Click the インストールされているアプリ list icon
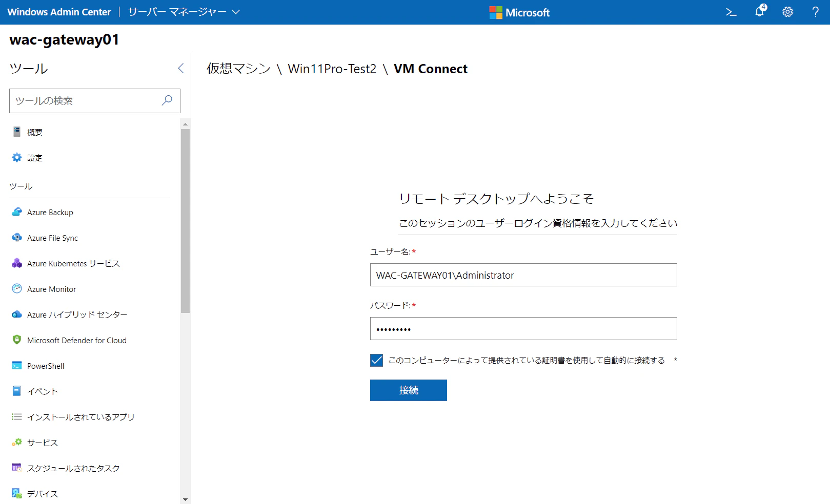Viewport: 830px width, 504px height. [17, 416]
